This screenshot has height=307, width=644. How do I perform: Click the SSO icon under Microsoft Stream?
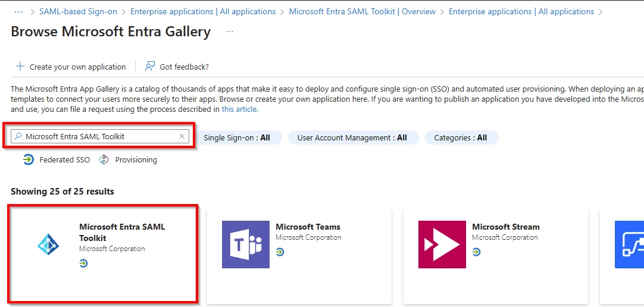(476, 252)
